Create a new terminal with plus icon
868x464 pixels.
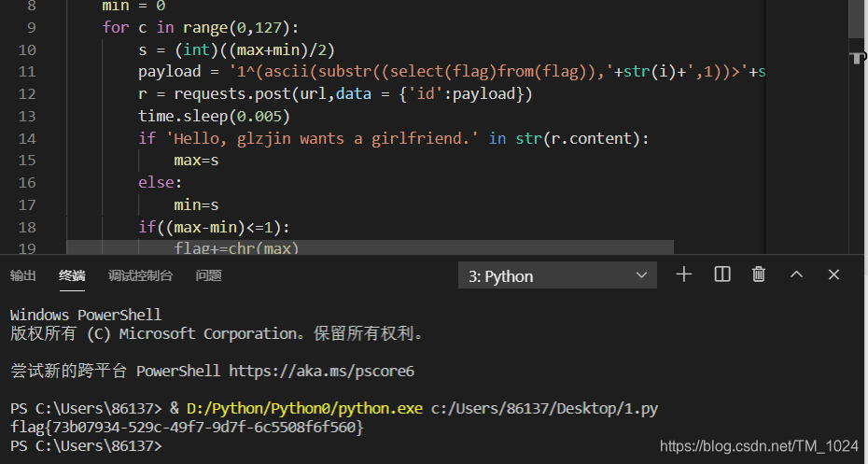click(x=684, y=274)
